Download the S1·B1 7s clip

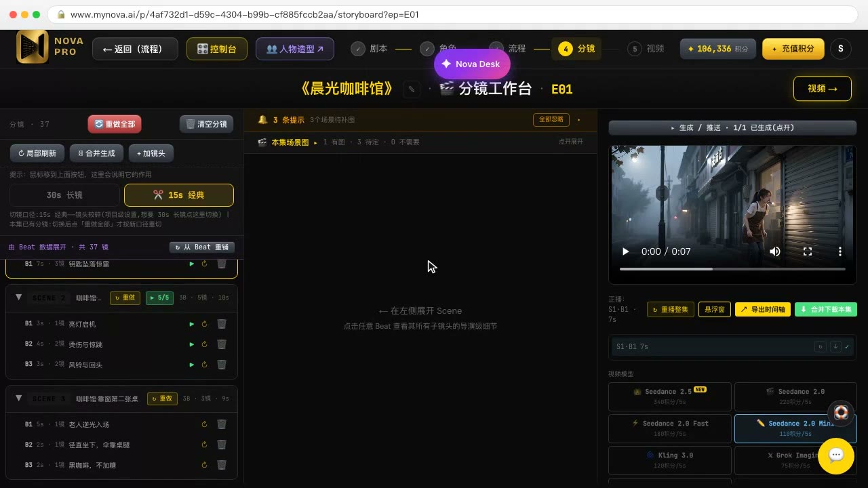pos(835,346)
